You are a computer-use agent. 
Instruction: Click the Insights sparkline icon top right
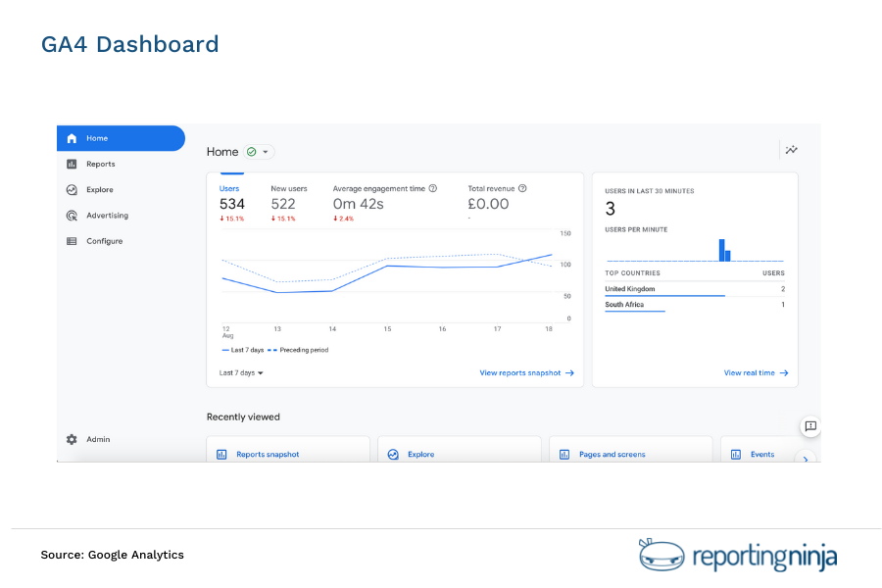[791, 149]
